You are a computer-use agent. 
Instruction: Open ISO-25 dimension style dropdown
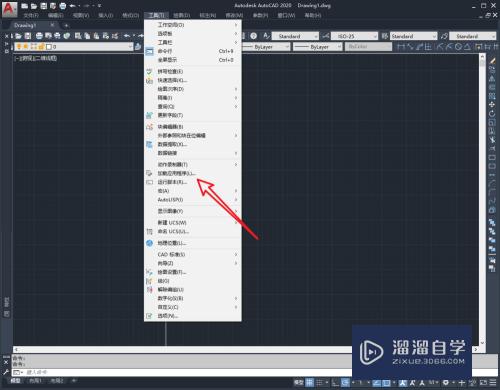click(375, 36)
